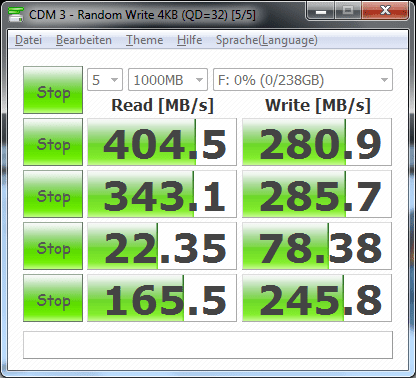416x378 pixels.
Task: Open the Theme menu
Action: [144, 40]
